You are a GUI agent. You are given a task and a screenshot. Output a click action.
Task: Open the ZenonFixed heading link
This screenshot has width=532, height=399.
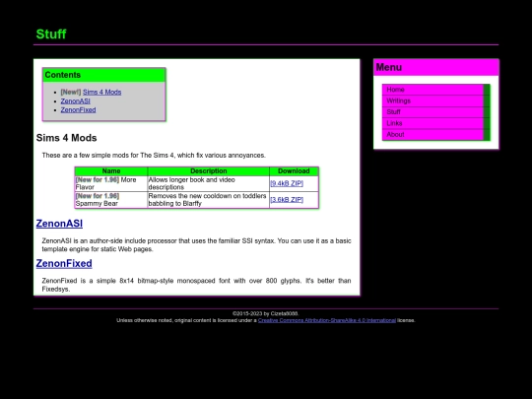click(x=64, y=263)
